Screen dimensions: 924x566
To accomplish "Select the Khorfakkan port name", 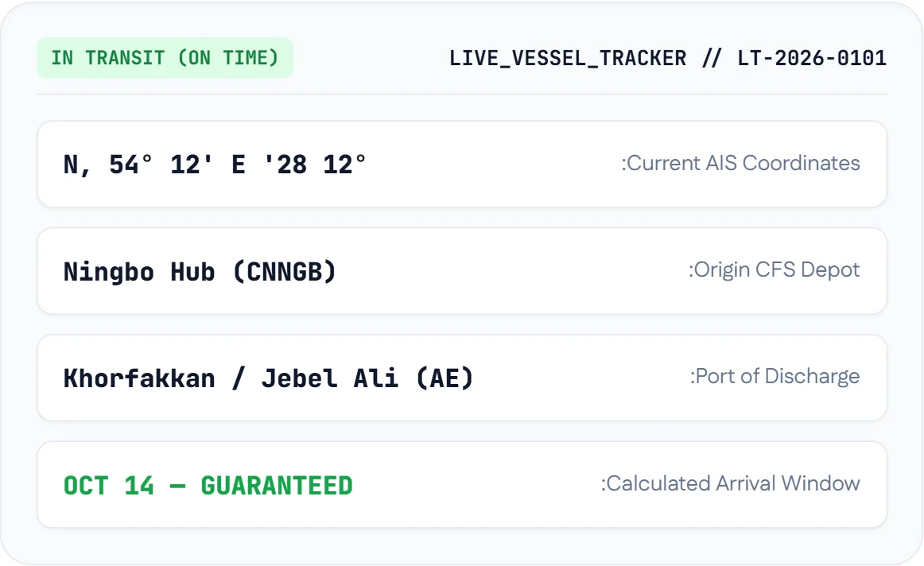I will point(139,378).
